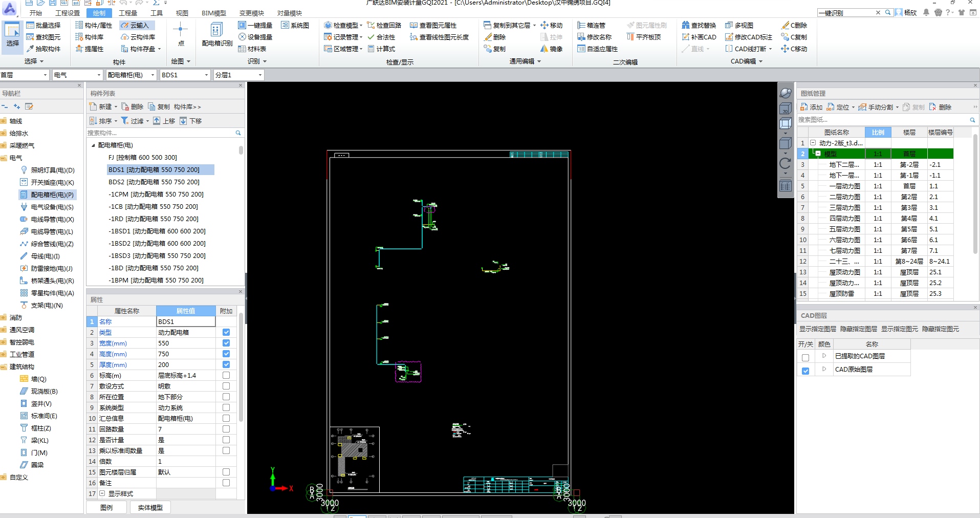Image resolution: width=980 pixels, height=518 pixels.
Task: Check the 回路数量 附加 checkbox
Action: tap(226, 429)
